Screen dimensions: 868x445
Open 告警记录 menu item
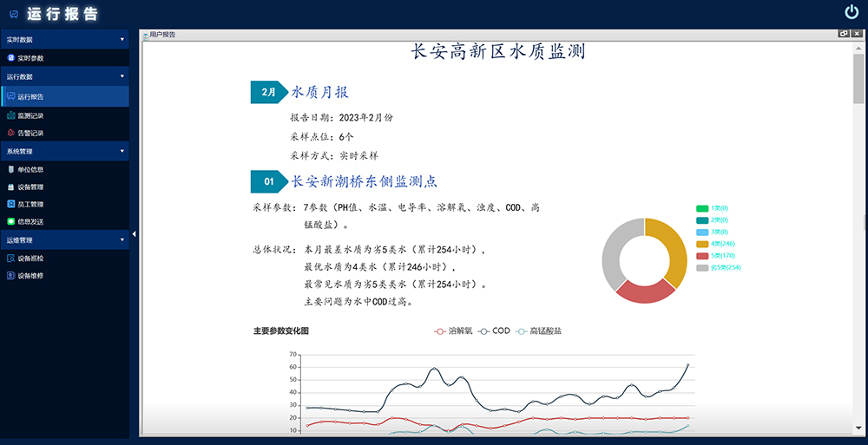tap(65, 133)
